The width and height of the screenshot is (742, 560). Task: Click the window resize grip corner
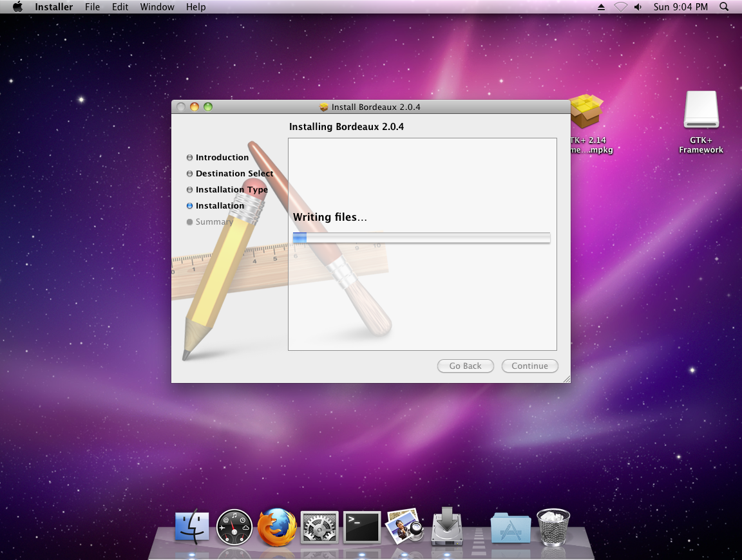566,379
